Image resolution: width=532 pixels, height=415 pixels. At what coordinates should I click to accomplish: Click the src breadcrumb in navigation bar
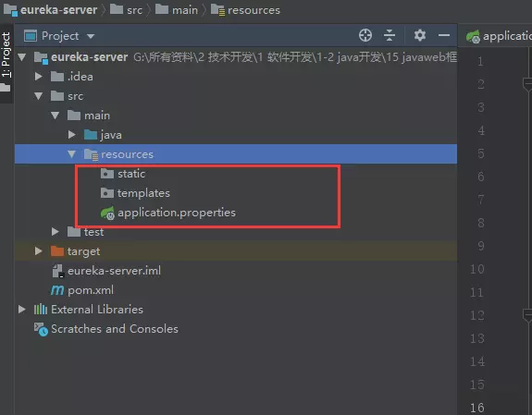134,10
